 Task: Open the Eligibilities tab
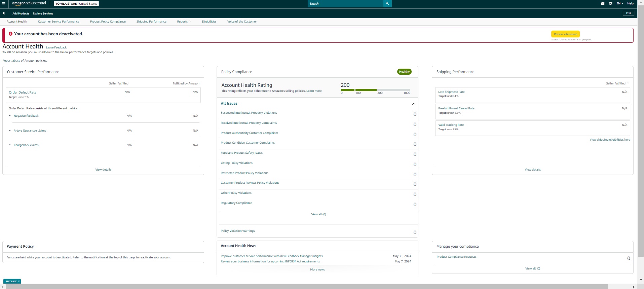tap(209, 22)
